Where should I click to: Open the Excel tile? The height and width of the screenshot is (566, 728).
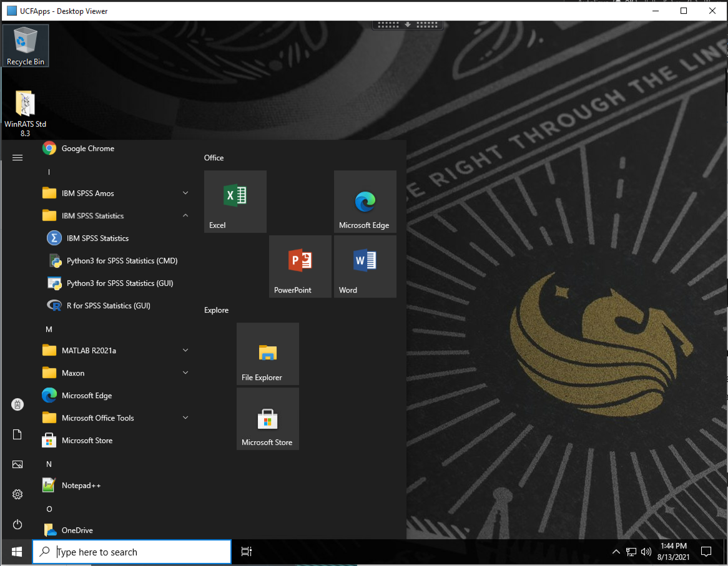click(235, 202)
